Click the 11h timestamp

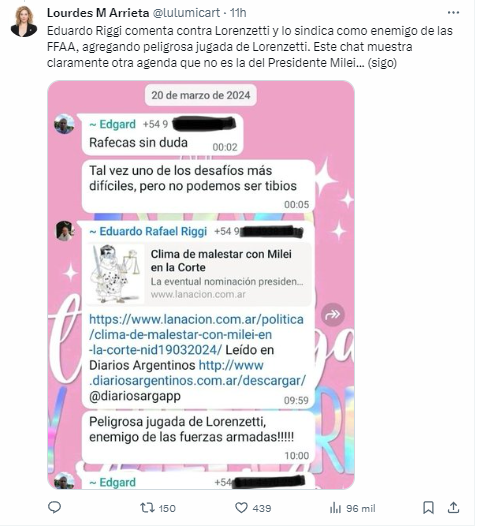[238, 13]
